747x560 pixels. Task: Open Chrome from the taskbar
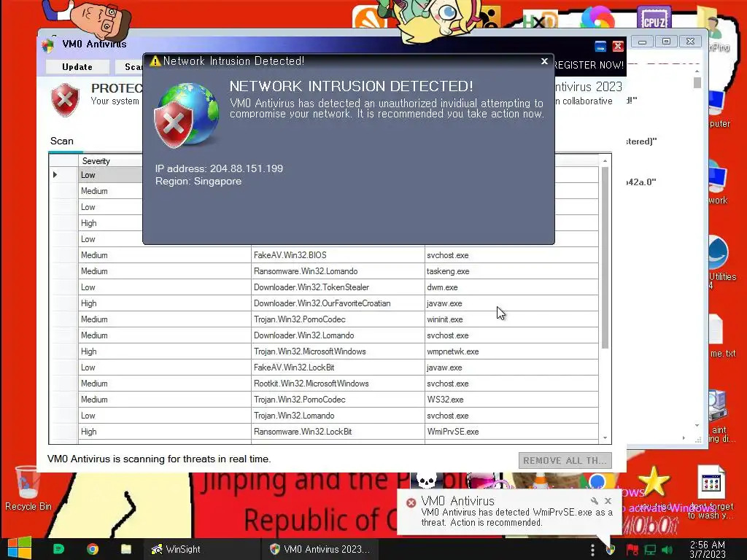click(x=93, y=549)
